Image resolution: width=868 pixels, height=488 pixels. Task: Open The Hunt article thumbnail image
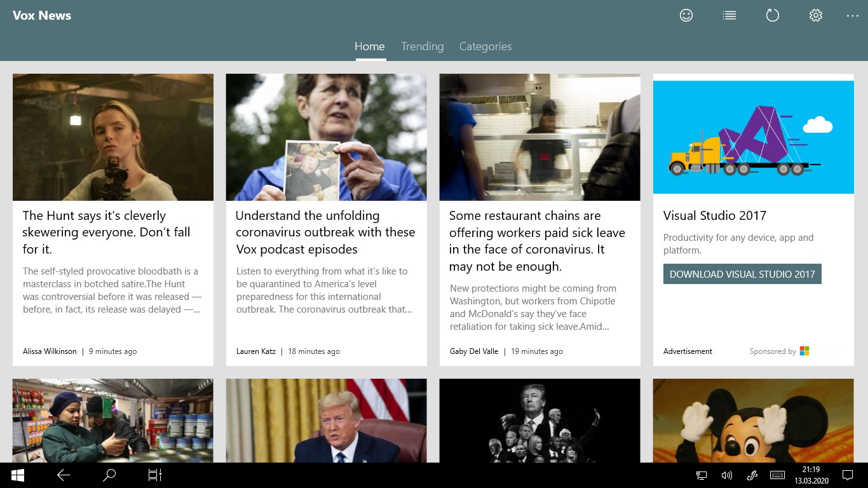113,137
